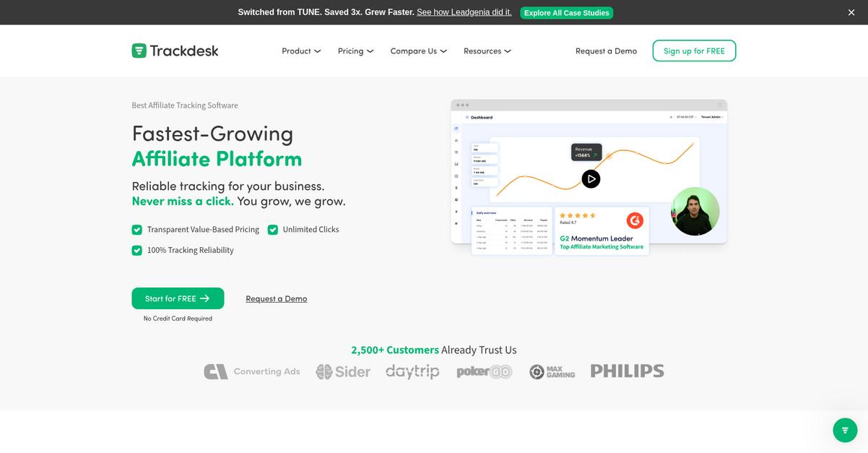Click the Best Affiliate Tracking Software label

coord(185,105)
